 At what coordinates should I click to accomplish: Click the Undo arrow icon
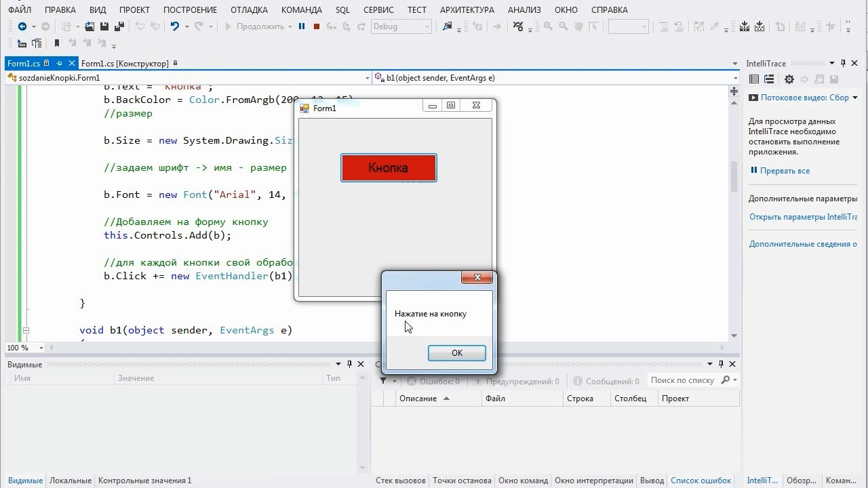174,26
